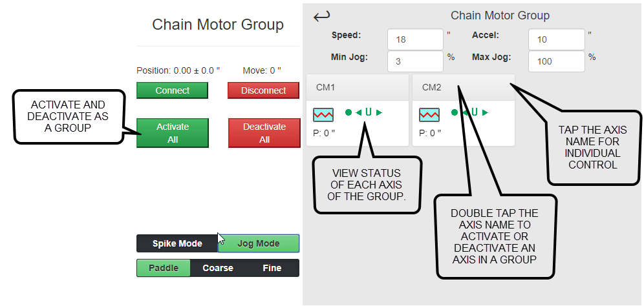644x306 pixels.
Task: Click CM1 right arrow indicator
Action: 379,112
